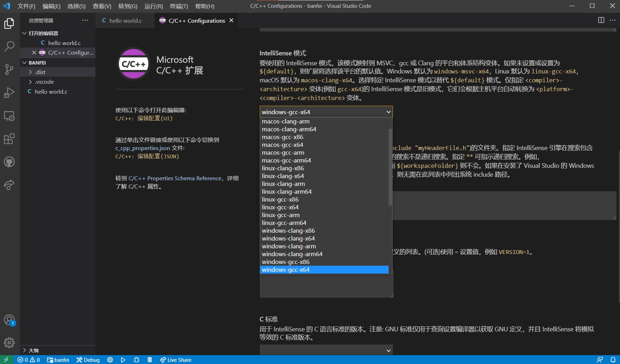Viewport: 620px width, 364px height.
Task: Select macos-gcc-x64 in the list
Action: point(324,145)
